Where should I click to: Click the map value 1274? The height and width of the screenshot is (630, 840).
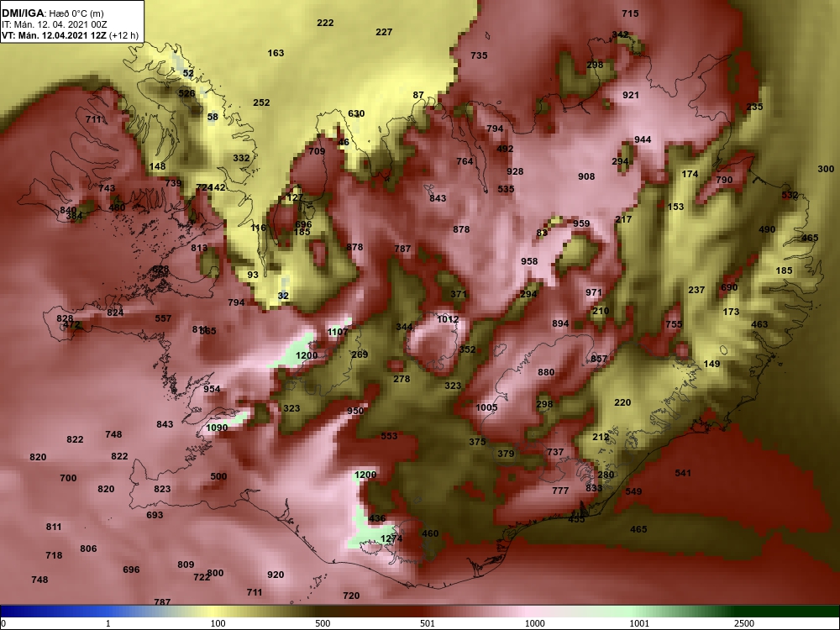pyautogui.click(x=391, y=538)
